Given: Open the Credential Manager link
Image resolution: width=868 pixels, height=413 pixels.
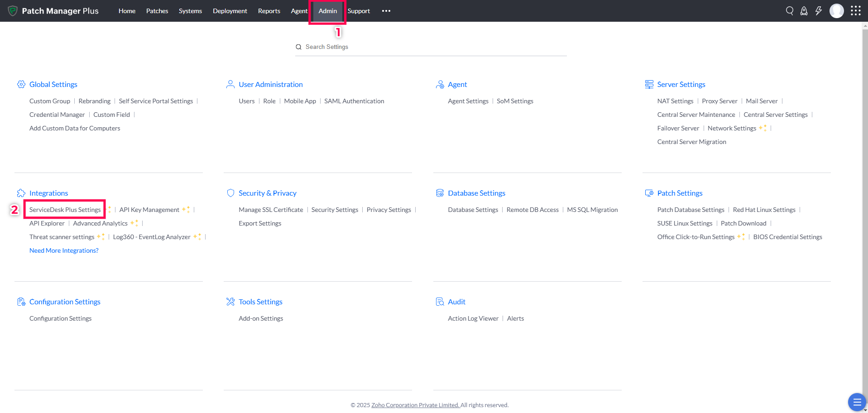Looking at the screenshot, I should [57, 115].
